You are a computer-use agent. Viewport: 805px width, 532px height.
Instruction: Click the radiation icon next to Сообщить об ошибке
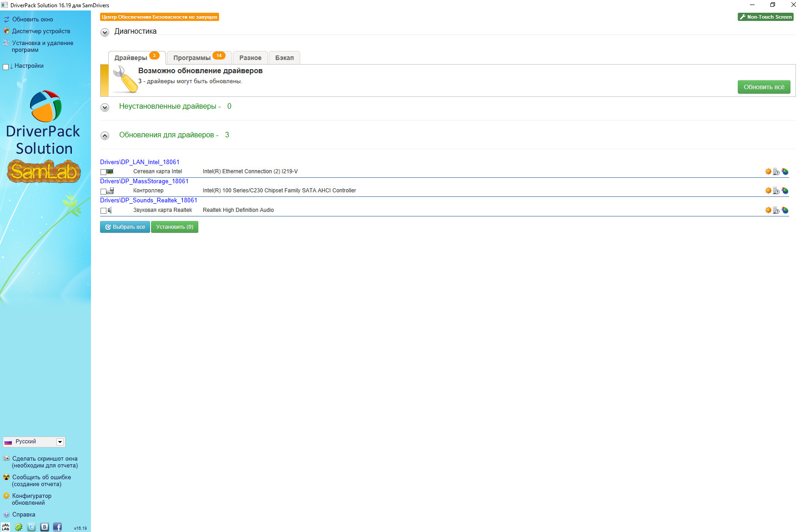[x=6, y=477]
